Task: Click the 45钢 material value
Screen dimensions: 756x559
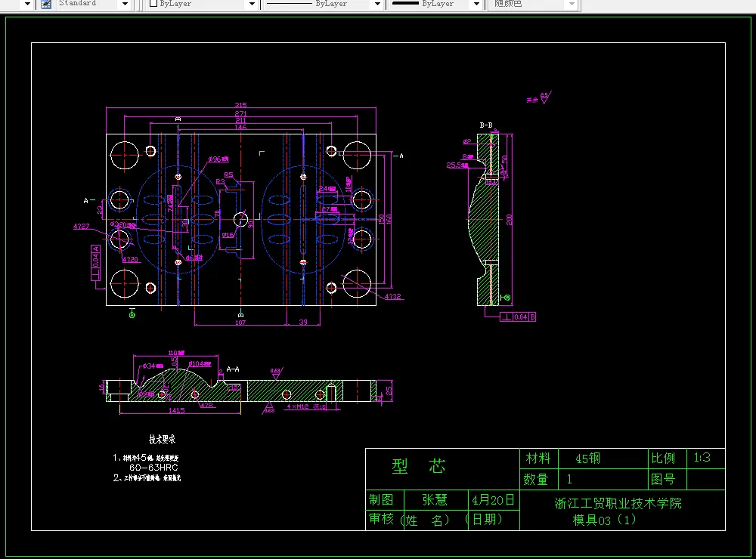Action: [x=587, y=459]
